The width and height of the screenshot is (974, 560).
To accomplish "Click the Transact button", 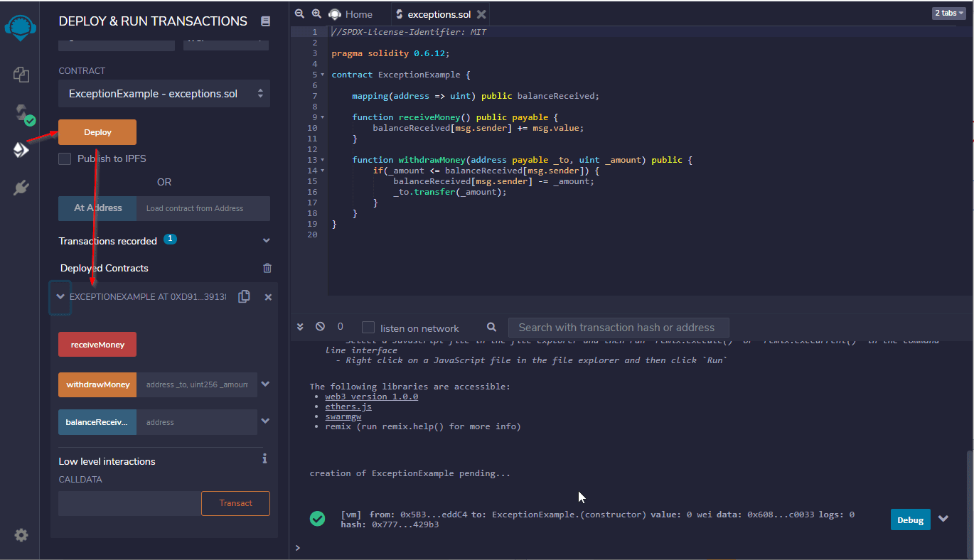I will (x=235, y=503).
